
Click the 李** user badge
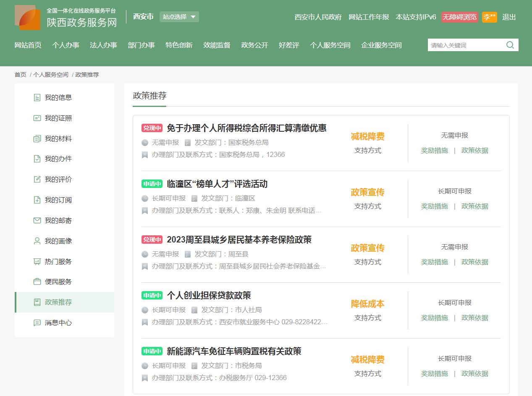point(490,17)
